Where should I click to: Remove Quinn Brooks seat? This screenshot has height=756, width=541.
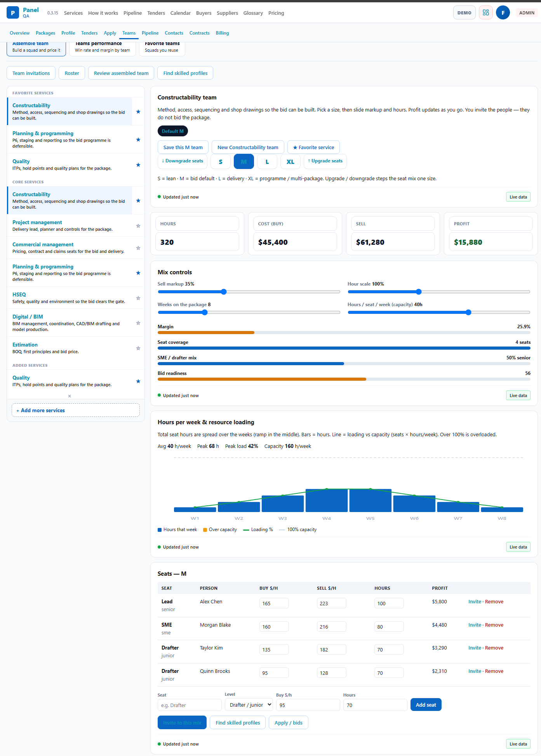494,671
